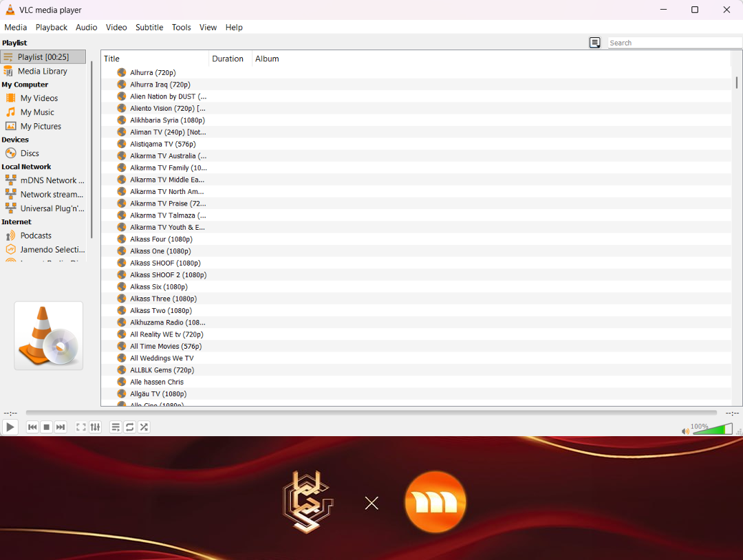
Task: Sort playlist by Album column header
Action: pyautogui.click(x=491, y=58)
